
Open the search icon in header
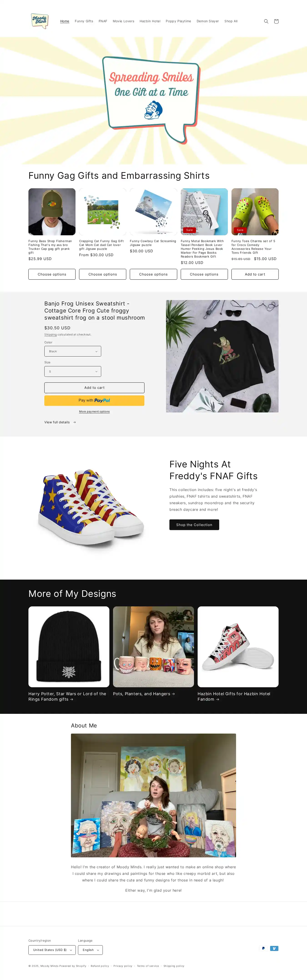[266, 21]
